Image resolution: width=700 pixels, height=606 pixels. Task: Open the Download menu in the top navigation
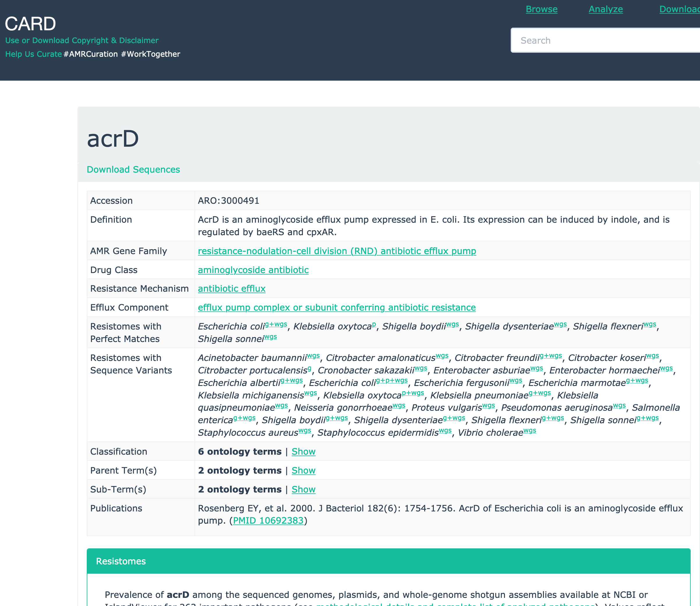pos(679,9)
